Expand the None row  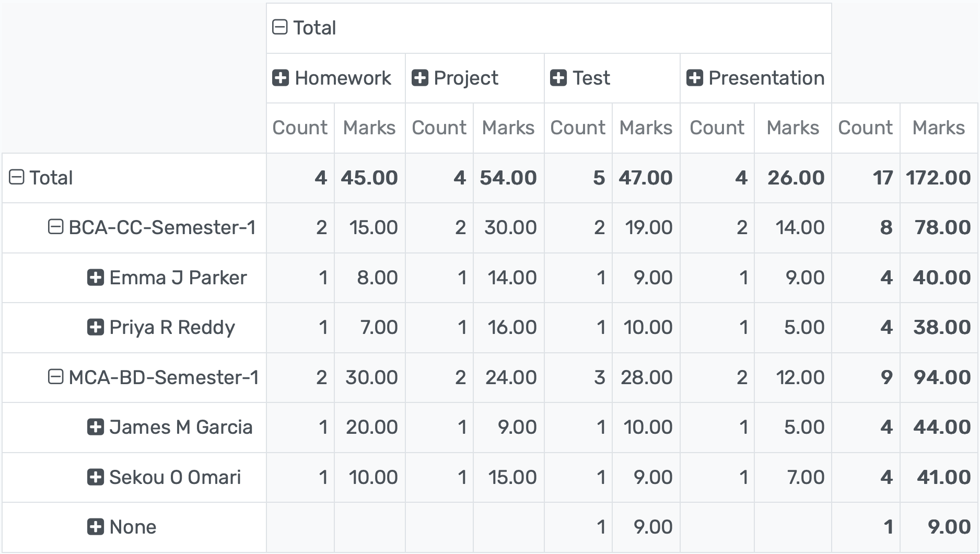[x=95, y=527]
